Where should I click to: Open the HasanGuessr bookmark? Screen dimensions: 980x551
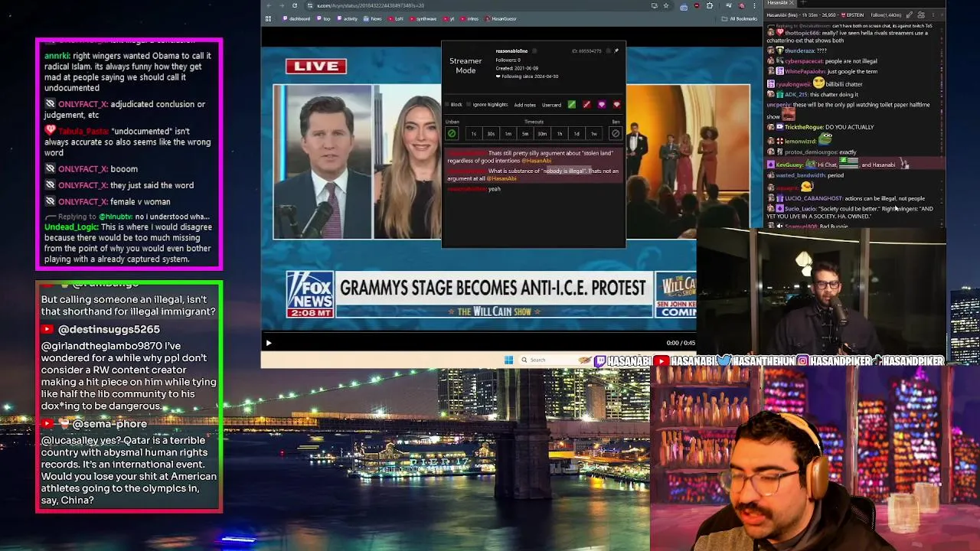click(501, 18)
